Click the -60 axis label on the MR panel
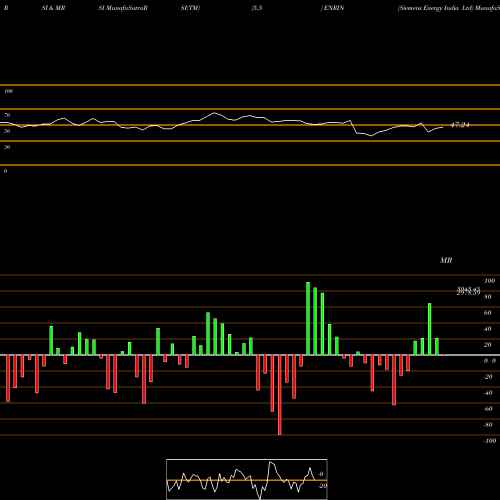This screenshot has width=500, height=500. pos(488,409)
